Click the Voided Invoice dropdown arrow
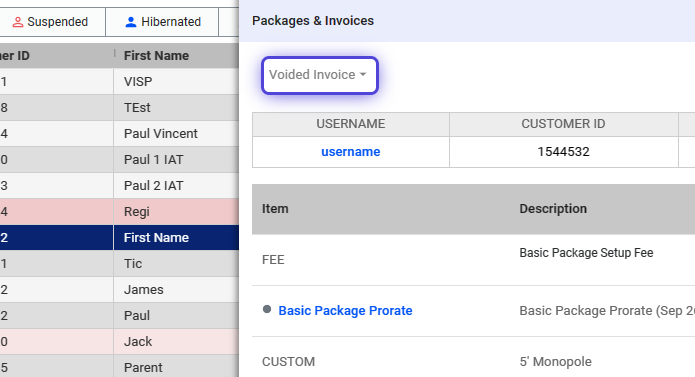 point(363,74)
